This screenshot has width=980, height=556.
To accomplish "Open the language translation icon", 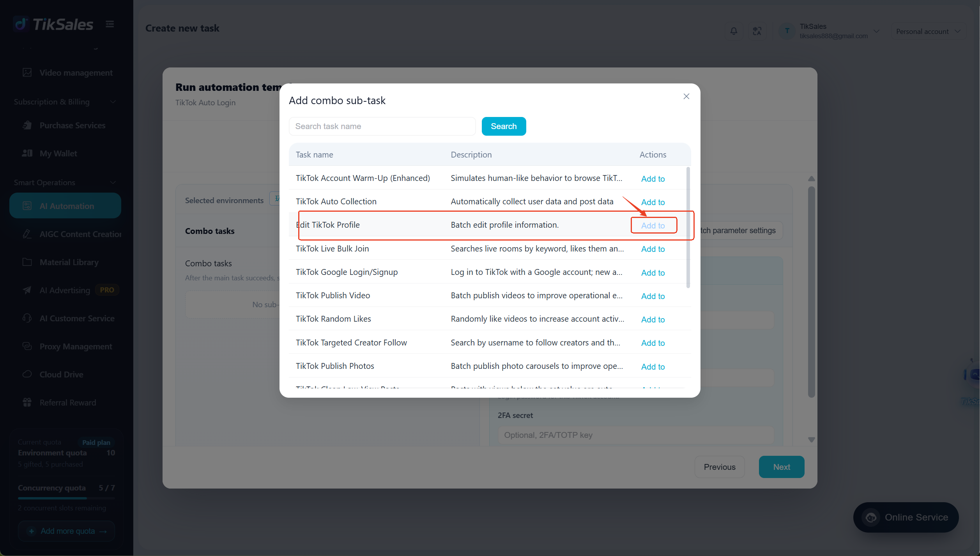I will click(x=757, y=31).
